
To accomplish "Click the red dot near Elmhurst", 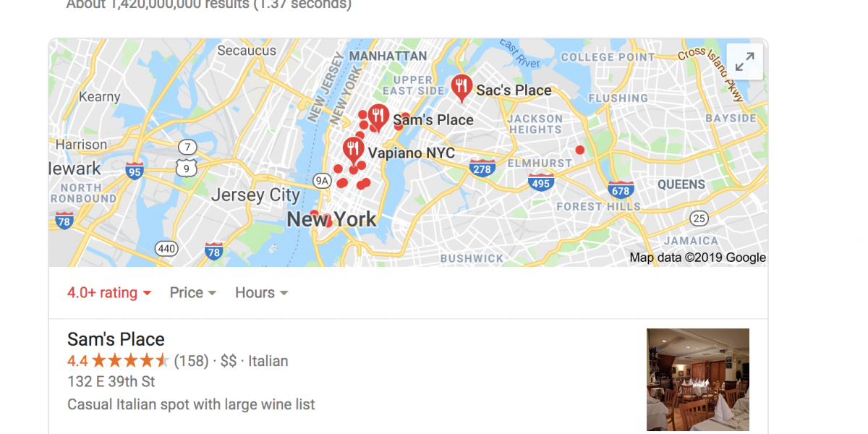I will pyautogui.click(x=579, y=150).
